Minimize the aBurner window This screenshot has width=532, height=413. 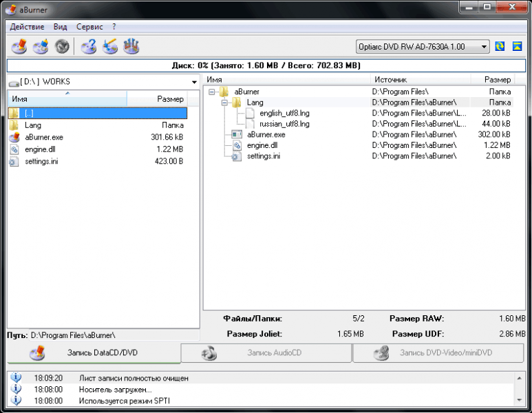click(x=469, y=7)
